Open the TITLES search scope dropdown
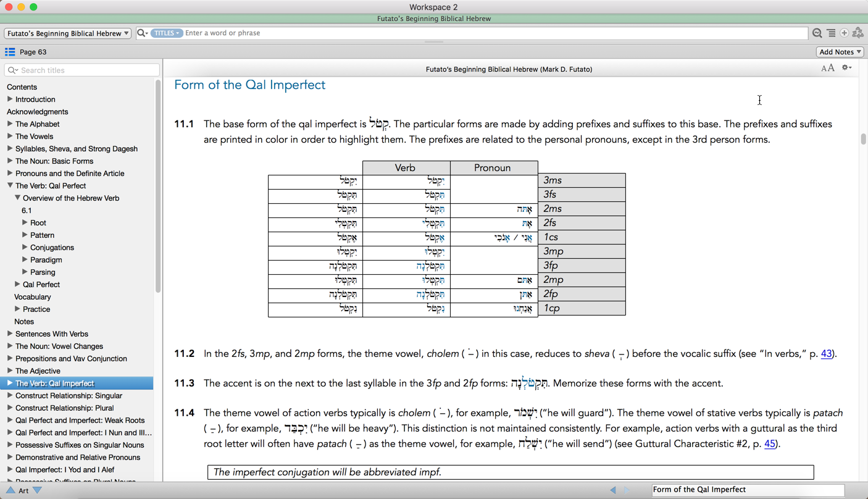Viewport: 868px width, 499px height. point(167,33)
